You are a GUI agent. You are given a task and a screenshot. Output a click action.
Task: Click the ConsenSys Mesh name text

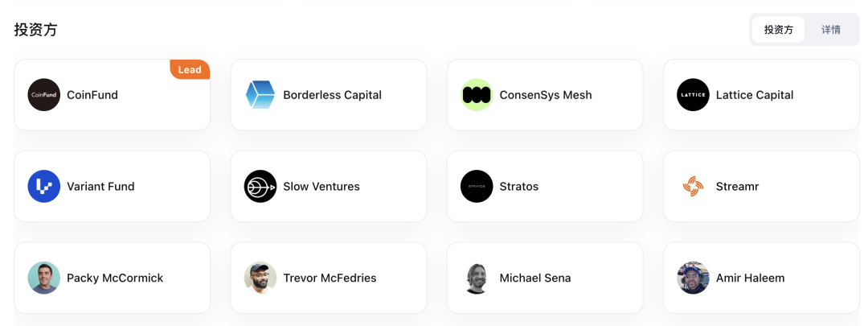point(546,95)
